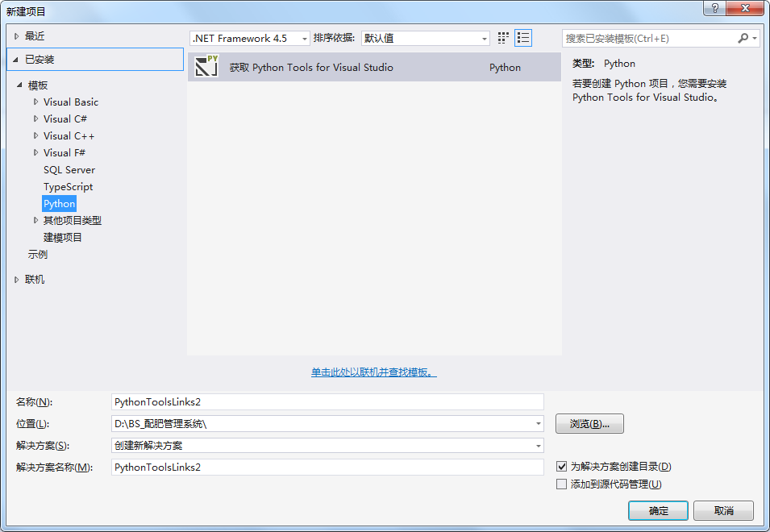Screen dimensions: 770x532
Task: Select 其他项目类型 category label
Action: (x=73, y=220)
